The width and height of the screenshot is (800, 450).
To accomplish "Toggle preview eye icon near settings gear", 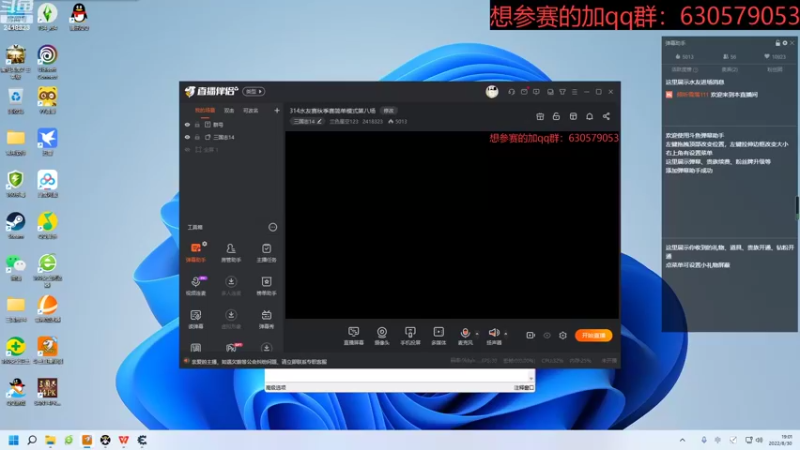I will pos(546,335).
